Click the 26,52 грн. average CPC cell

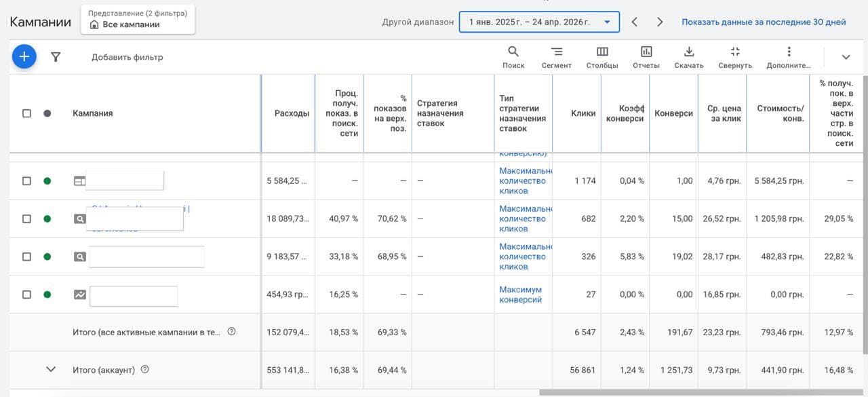pyautogui.click(x=722, y=219)
